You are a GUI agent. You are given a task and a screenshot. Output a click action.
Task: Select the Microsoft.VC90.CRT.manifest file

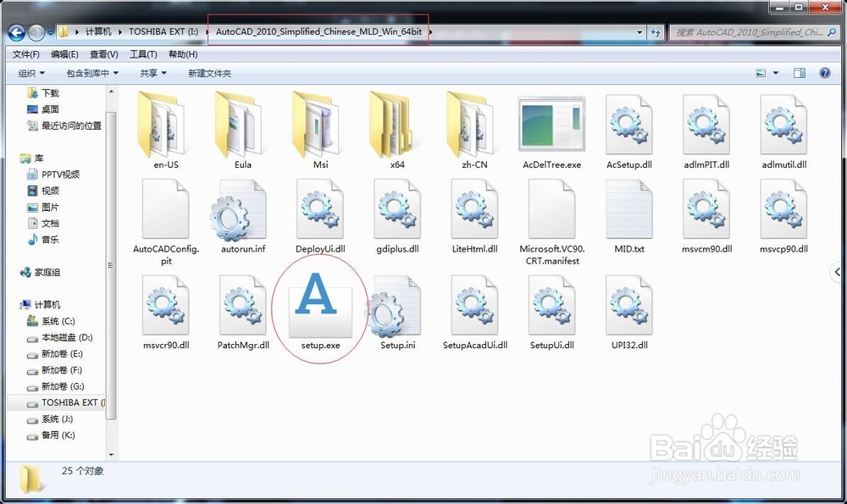pos(551,222)
